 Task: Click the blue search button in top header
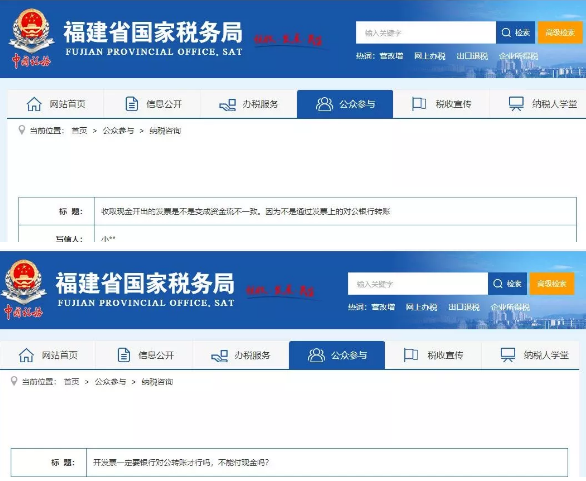pos(515,33)
